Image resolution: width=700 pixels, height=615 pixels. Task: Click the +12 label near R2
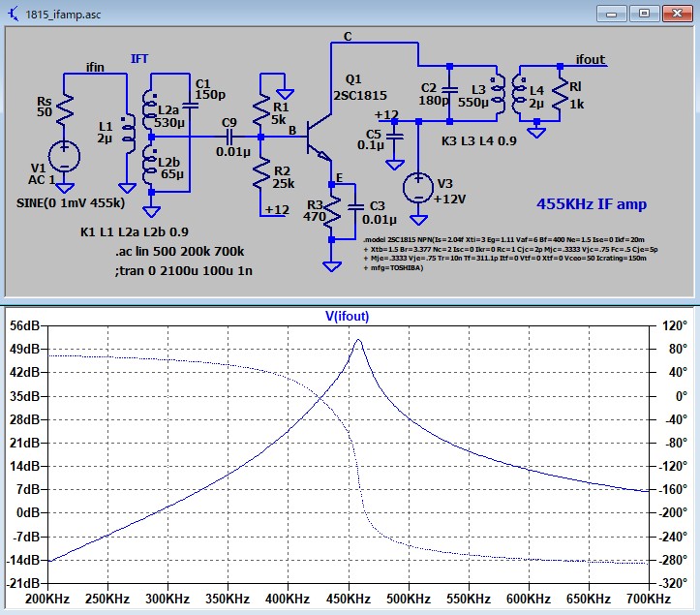click(x=277, y=209)
